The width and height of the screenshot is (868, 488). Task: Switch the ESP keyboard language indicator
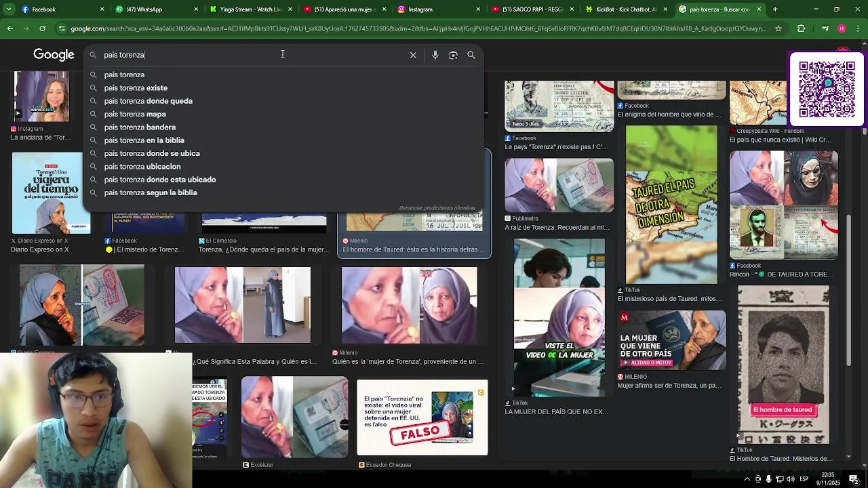pyautogui.click(x=805, y=479)
